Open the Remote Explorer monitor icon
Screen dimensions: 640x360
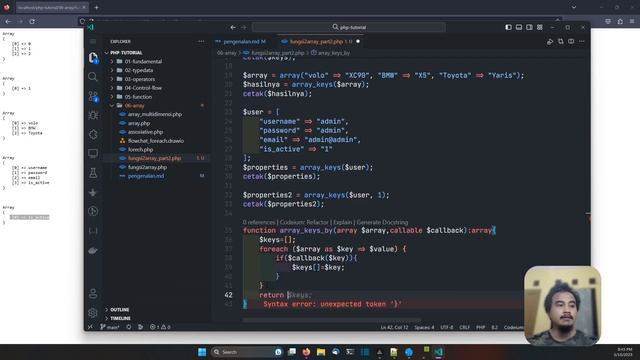(93, 153)
